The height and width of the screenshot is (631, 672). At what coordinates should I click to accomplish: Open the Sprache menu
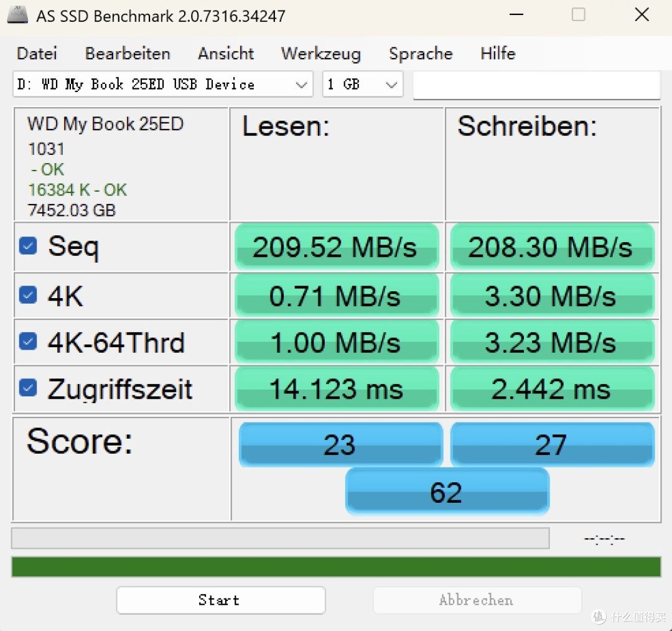coord(421,54)
